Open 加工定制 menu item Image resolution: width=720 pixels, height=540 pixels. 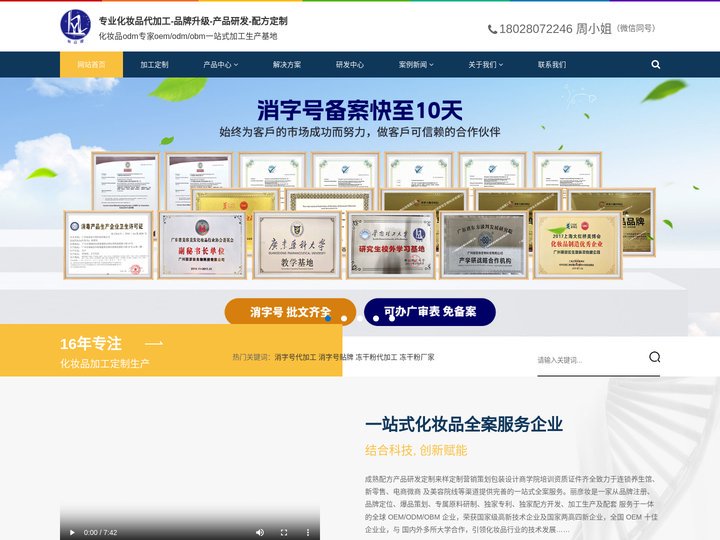pos(154,65)
